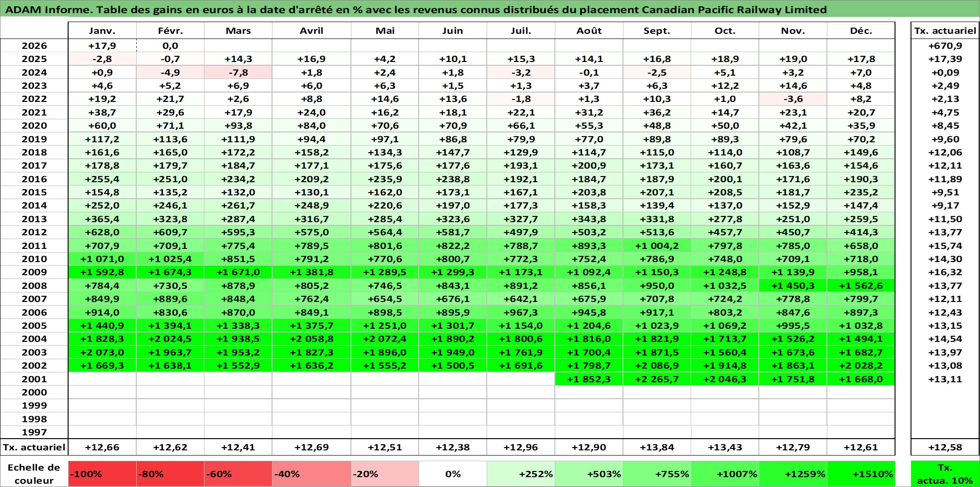Viewport: 980px width, 487px height.
Task: Select cell +200,9 in 2017 row
Action: coord(589,165)
